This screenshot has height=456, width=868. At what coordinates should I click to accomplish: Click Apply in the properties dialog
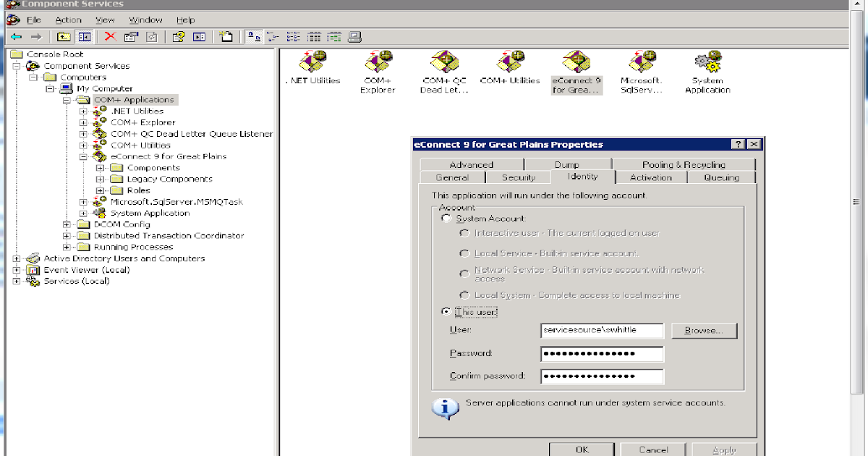724,449
